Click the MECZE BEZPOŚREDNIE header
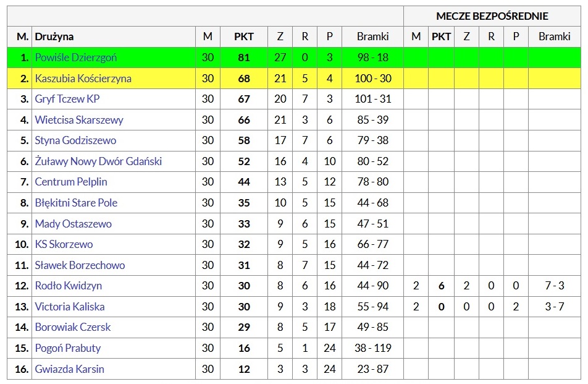The height and width of the screenshot is (384, 588). tap(492, 16)
